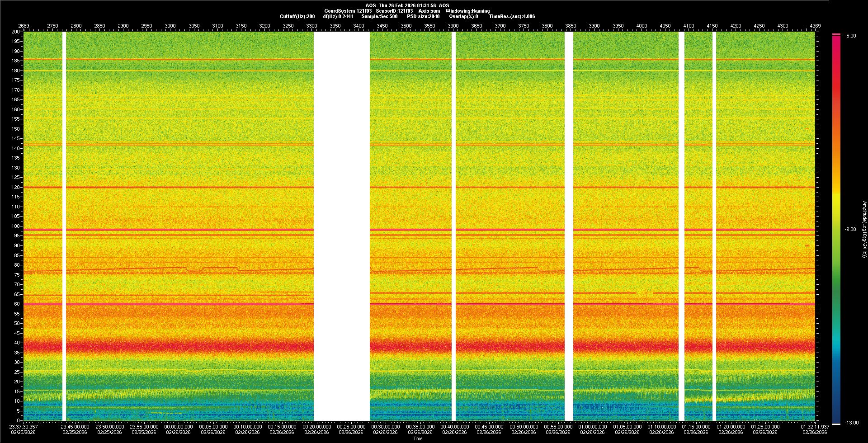Click the Overlap(%):0 parameter
Image resolution: width=868 pixels, height=443 pixels.
click(x=463, y=16)
